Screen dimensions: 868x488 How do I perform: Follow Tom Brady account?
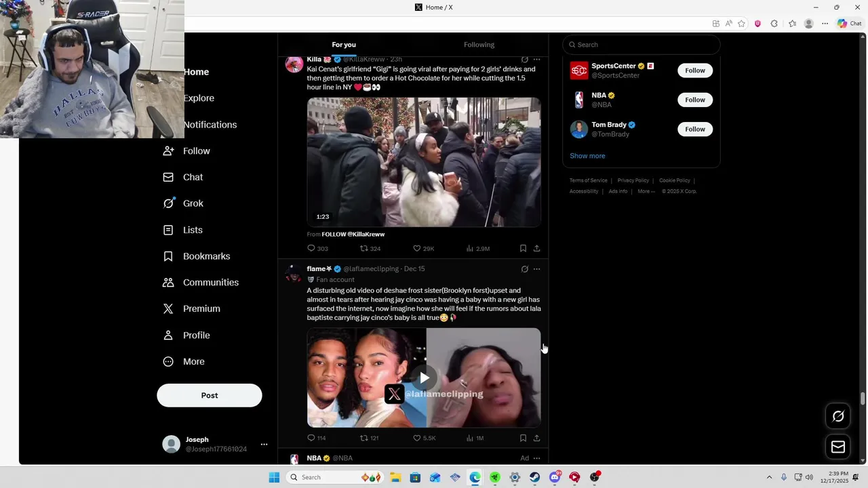[x=695, y=129]
